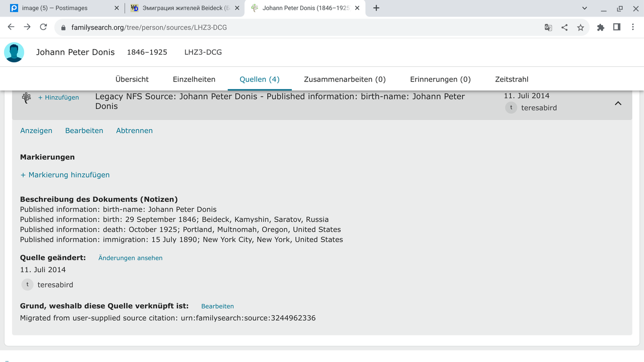Click the death October 1925 Portland line
The image size is (644, 362).
181,230
